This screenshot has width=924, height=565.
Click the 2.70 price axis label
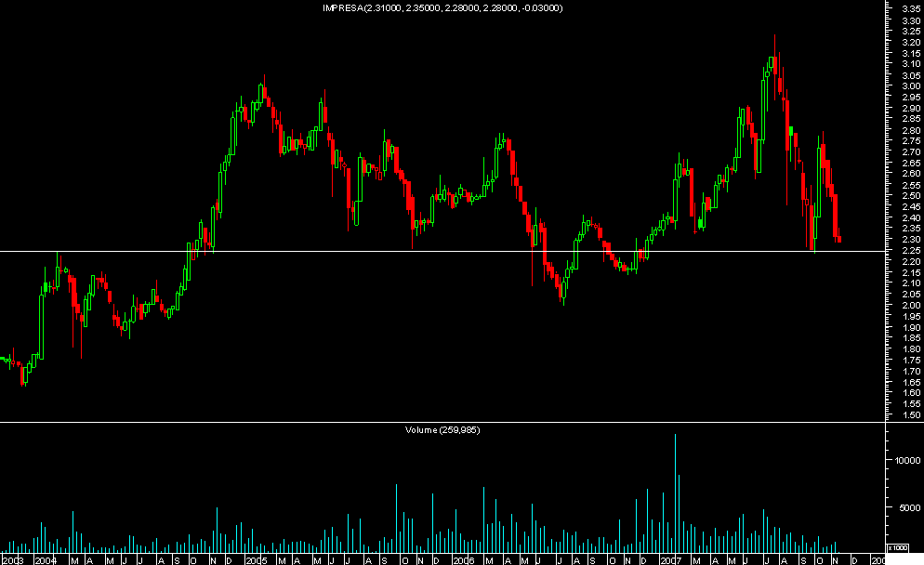(x=911, y=152)
